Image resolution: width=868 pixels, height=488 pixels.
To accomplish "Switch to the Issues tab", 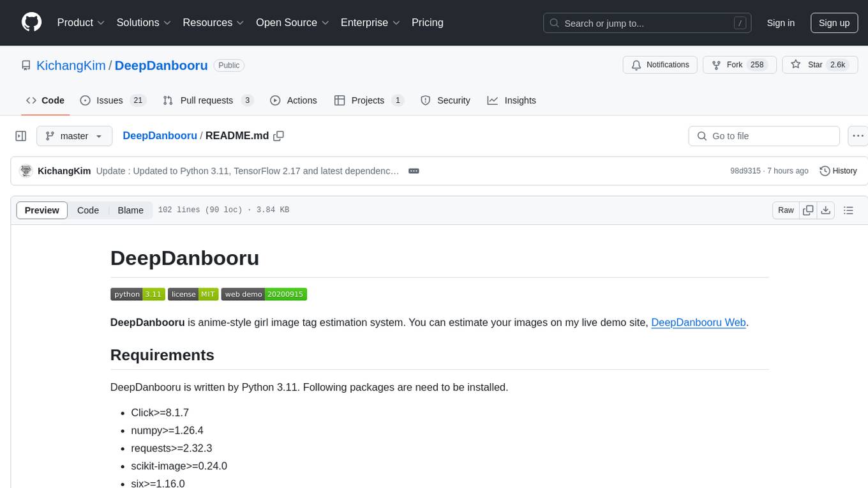I will click(113, 100).
